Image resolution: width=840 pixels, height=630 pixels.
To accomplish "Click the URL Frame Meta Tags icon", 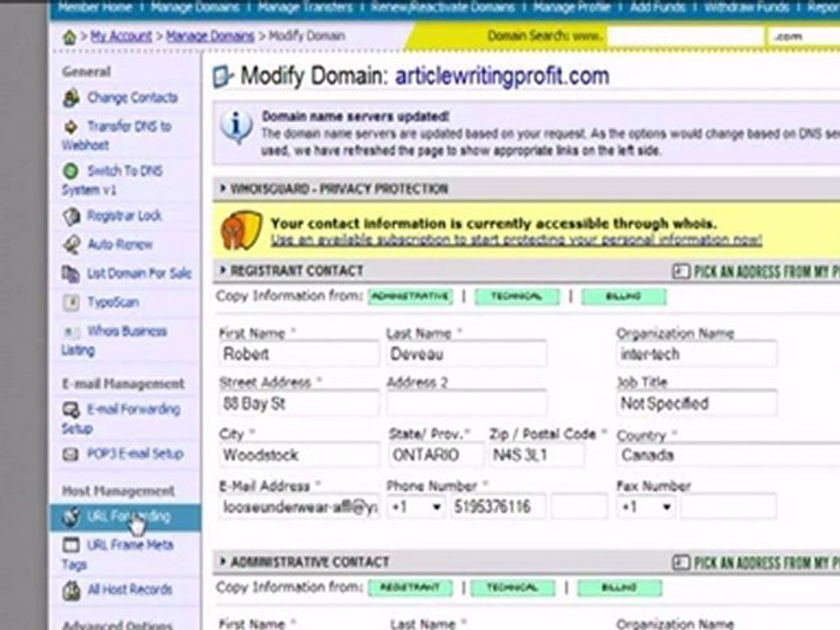I will pos(71,545).
